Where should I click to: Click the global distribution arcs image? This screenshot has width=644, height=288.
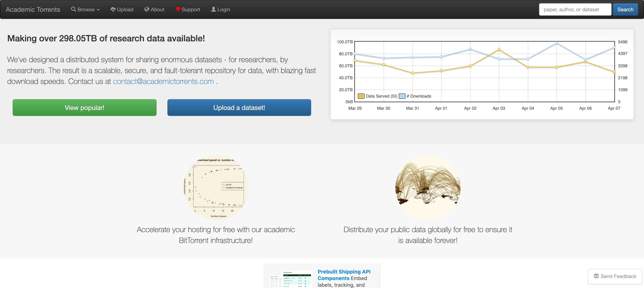[x=428, y=188]
